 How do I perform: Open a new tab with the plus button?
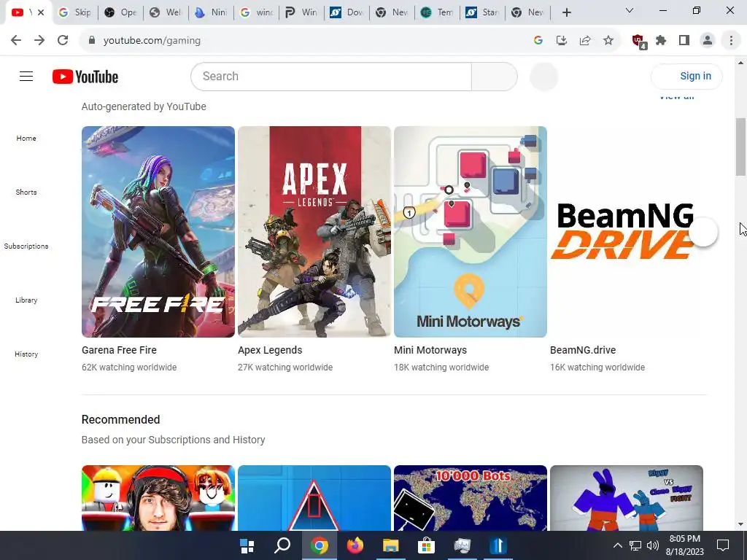click(x=566, y=12)
